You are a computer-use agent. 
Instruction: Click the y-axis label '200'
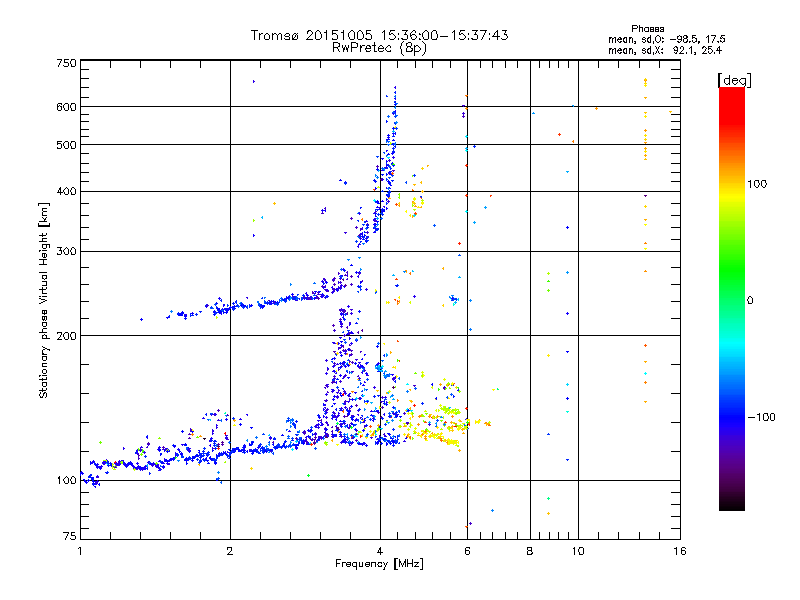tap(66, 336)
